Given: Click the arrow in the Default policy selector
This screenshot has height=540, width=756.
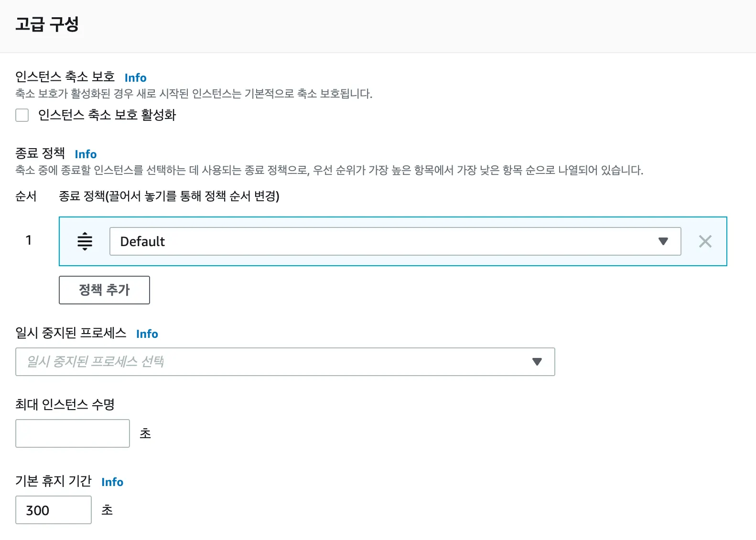Looking at the screenshot, I should coord(663,241).
